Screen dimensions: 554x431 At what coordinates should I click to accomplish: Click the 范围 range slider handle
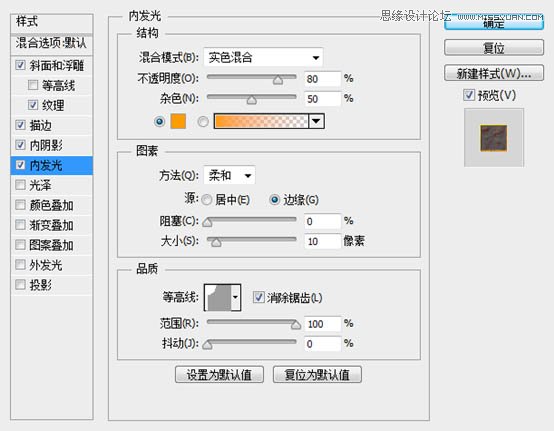[x=296, y=325]
